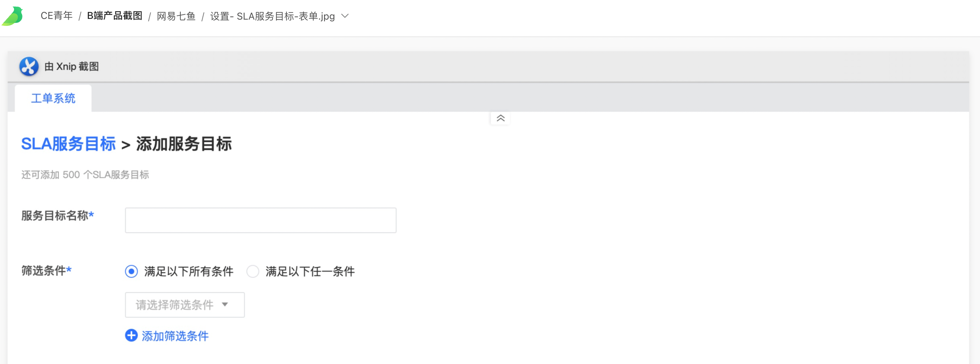The width and height of the screenshot is (980, 364).
Task: Click the 由 Xnip 截图 title label
Action: (71, 66)
